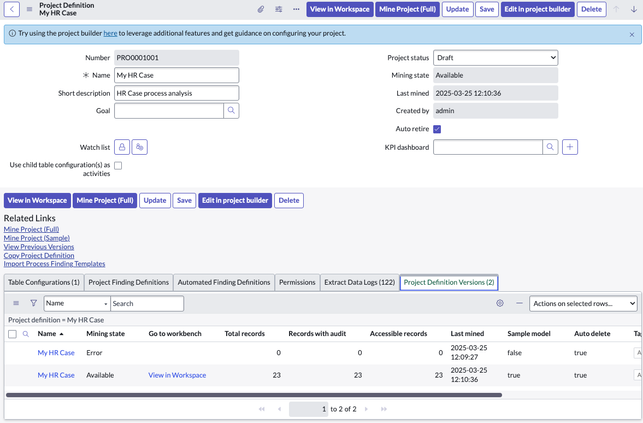643x423 pixels.
Task: Click the plus icon beside KPI dashboard
Action: [570, 147]
